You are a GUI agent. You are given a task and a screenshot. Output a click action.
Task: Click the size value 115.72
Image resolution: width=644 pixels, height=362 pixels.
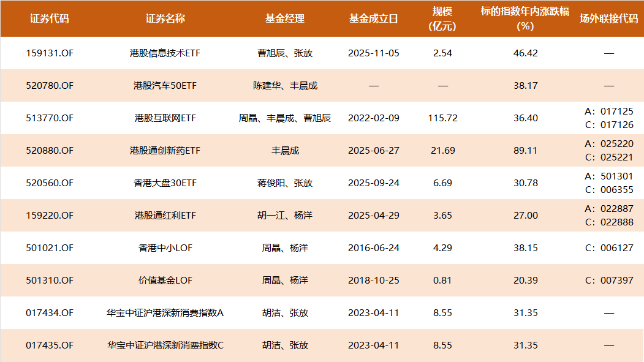[443, 118]
